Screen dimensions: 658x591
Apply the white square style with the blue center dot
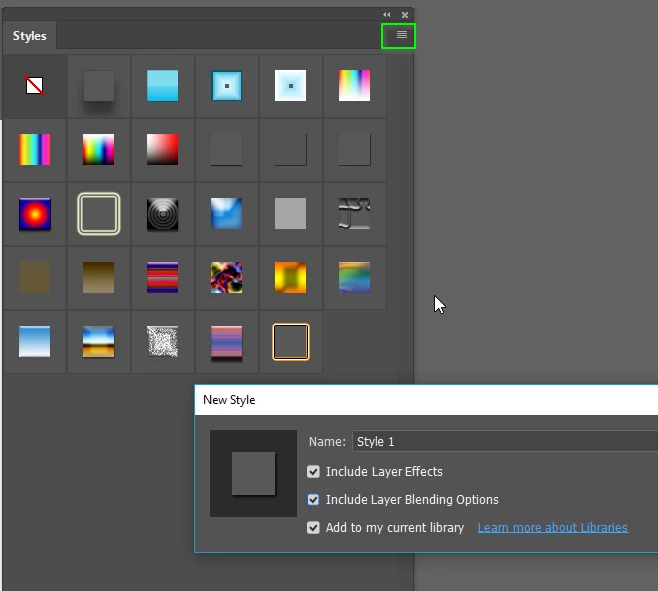point(290,86)
